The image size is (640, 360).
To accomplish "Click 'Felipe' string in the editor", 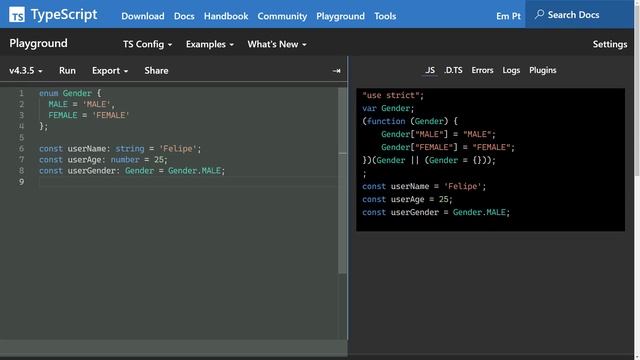I will (x=178, y=149).
